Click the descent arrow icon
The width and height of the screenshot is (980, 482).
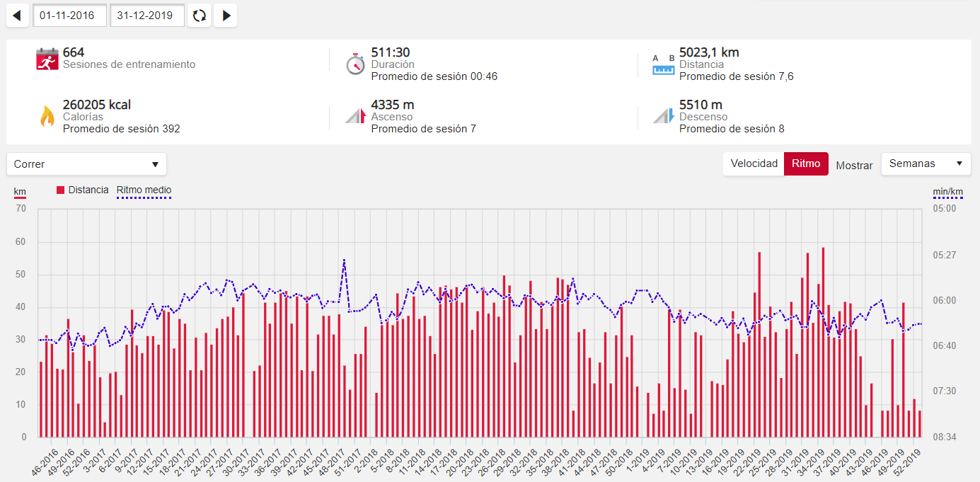pos(664,116)
